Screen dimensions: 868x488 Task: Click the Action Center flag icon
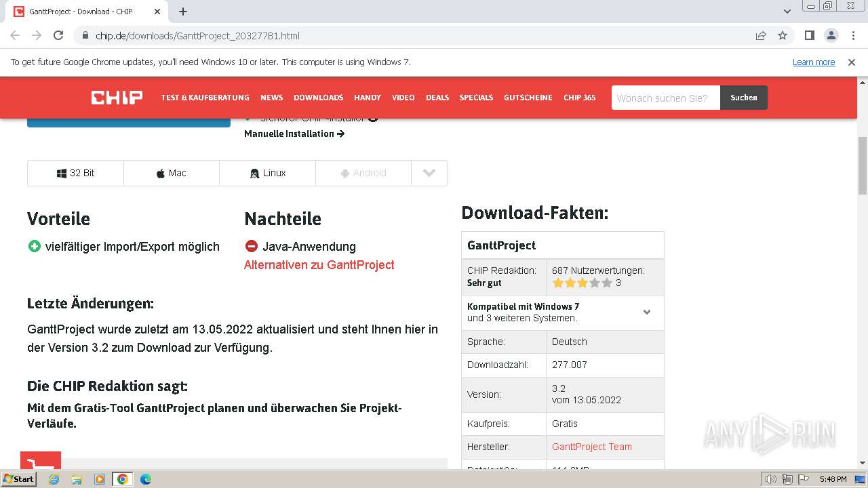pyautogui.click(x=803, y=479)
